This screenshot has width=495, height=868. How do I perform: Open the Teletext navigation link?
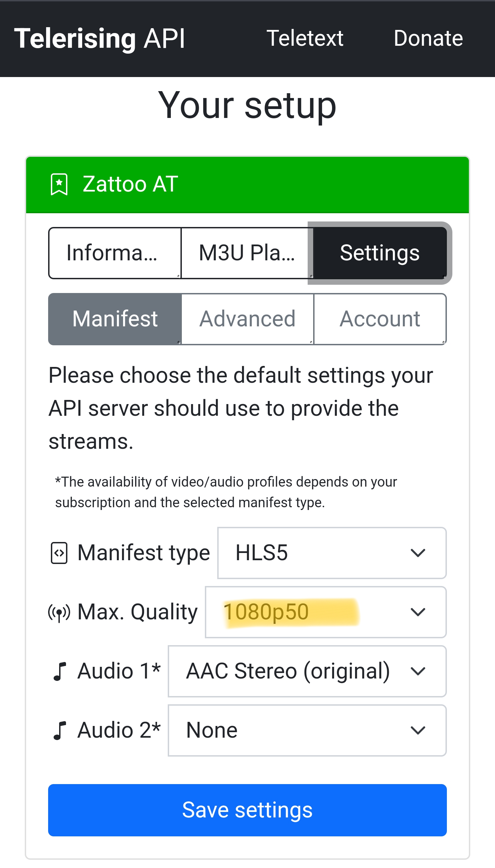(x=305, y=38)
